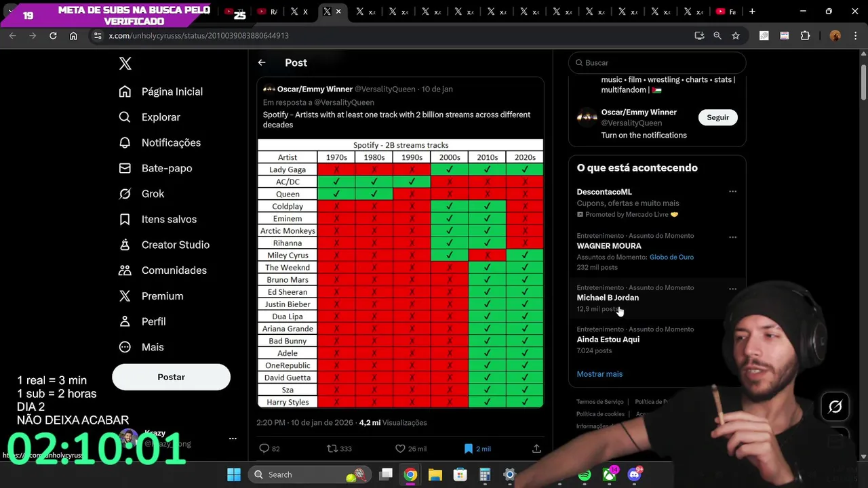Click the Postar button
Image resolution: width=868 pixels, height=488 pixels.
click(171, 377)
